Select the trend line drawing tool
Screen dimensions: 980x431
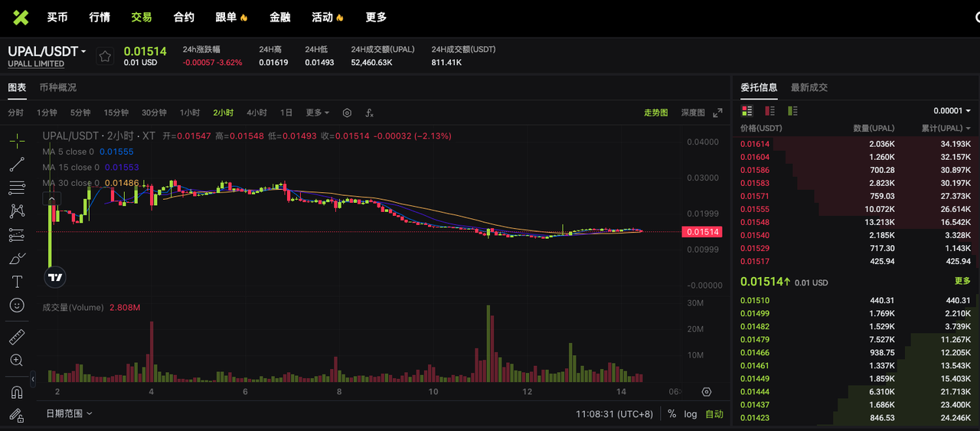pyautogui.click(x=17, y=164)
